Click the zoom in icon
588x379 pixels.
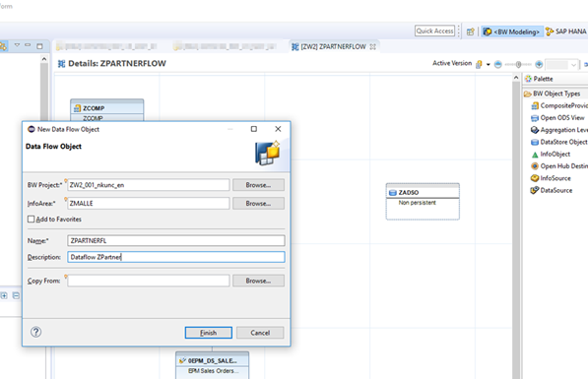[539, 64]
